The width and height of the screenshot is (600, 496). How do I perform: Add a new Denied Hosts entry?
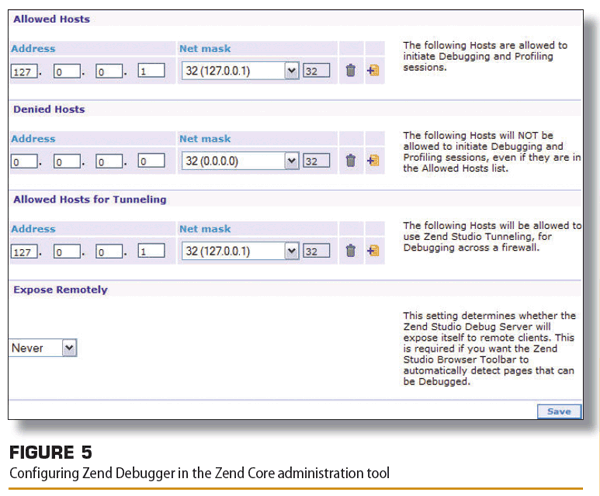point(373,161)
